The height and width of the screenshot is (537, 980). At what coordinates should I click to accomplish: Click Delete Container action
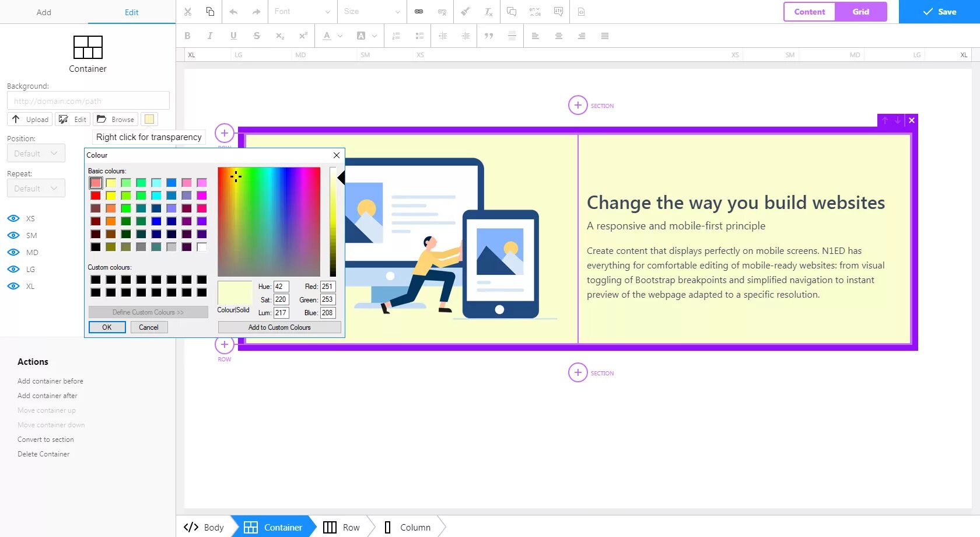[43, 454]
